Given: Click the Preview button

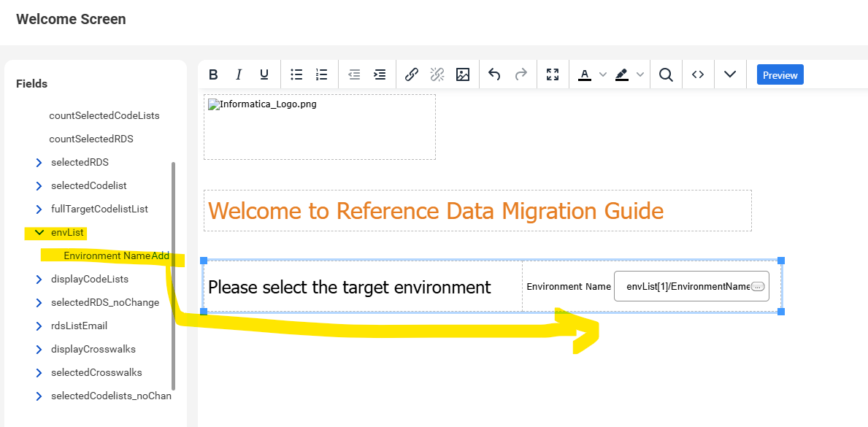Looking at the screenshot, I should (x=780, y=74).
